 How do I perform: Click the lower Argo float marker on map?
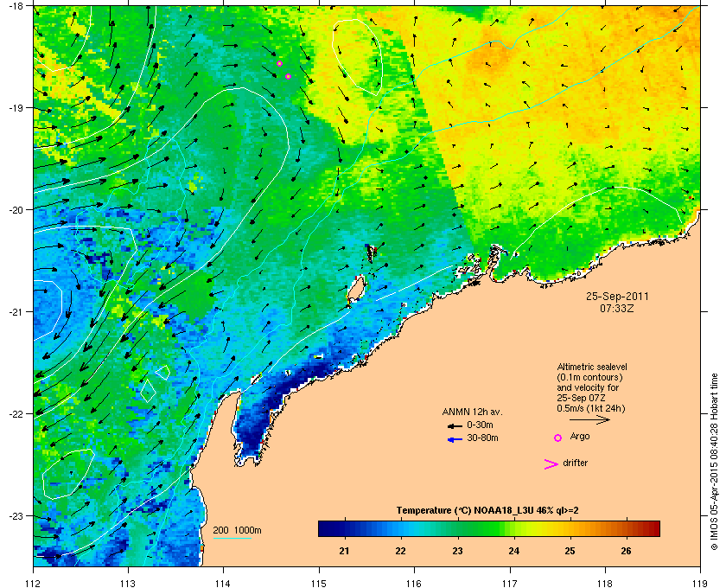point(288,76)
